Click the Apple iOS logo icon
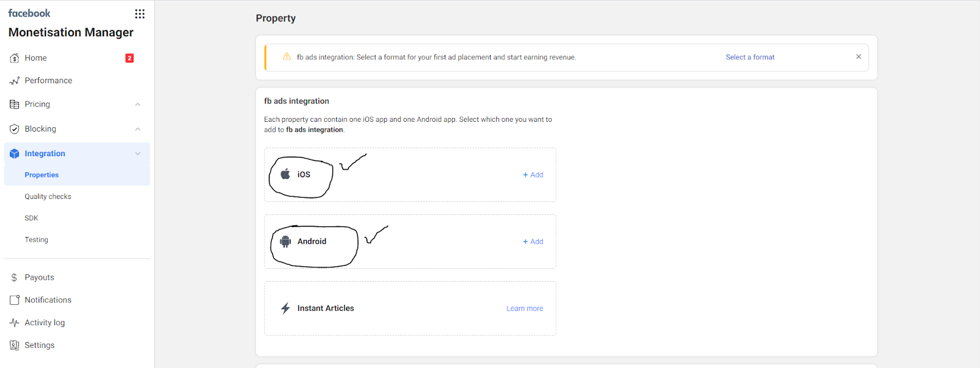This screenshot has width=980, height=368. tap(285, 174)
